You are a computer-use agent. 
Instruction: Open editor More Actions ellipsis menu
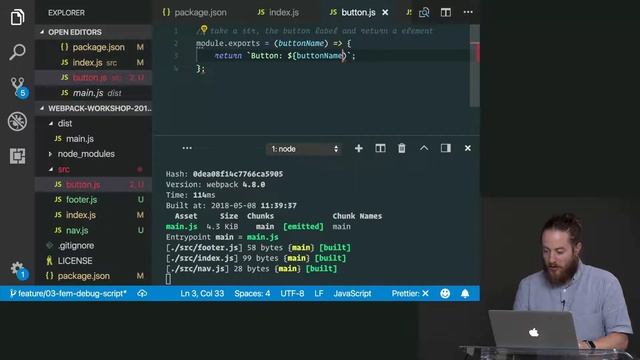468,12
